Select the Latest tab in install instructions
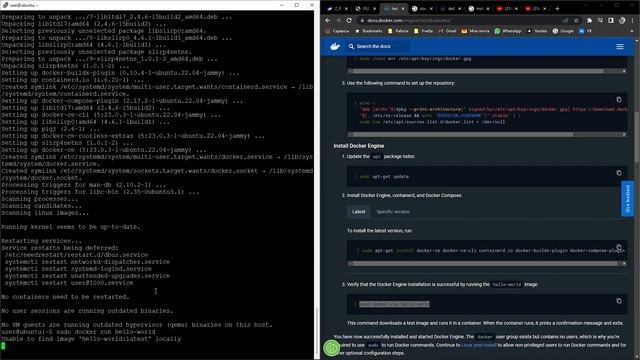Image resolution: width=640 pixels, height=360 pixels. 358,212
